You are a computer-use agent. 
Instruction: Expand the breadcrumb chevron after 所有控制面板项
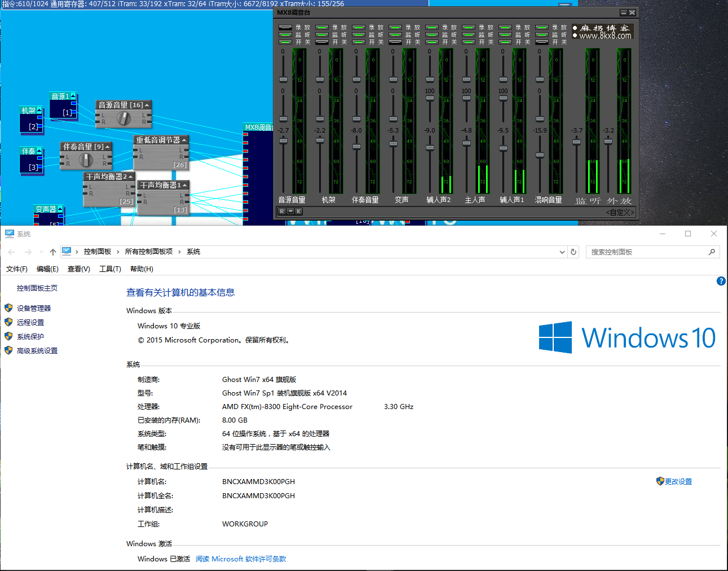[179, 252]
